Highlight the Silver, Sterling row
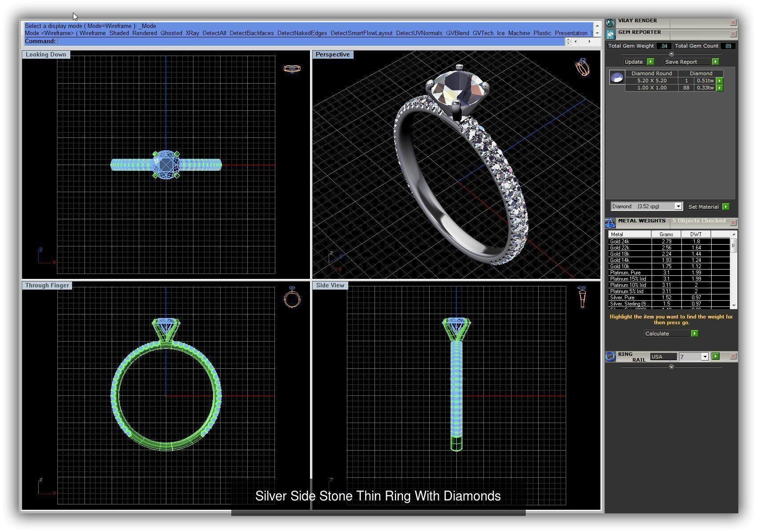757x532 pixels. click(669, 304)
